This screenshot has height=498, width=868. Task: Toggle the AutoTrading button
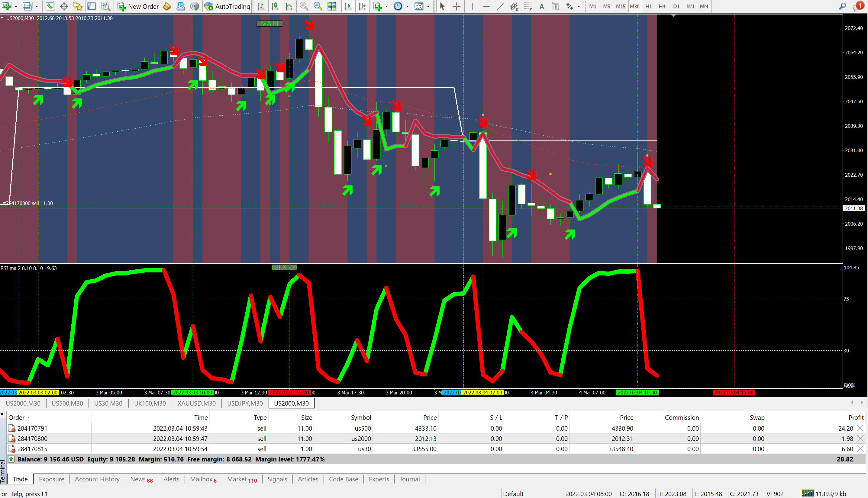tap(227, 6)
